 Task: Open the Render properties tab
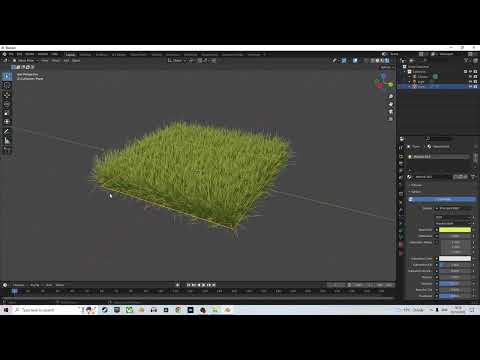click(x=401, y=156)
